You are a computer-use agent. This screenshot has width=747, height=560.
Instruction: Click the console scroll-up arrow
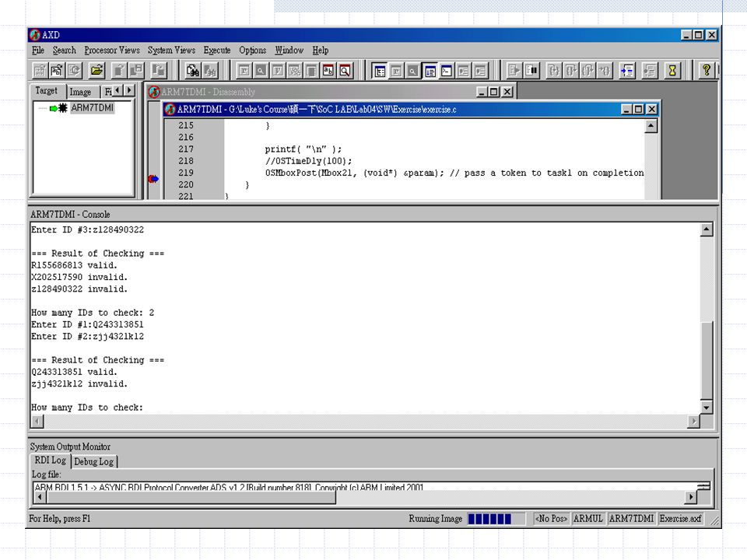click(707, 229)
